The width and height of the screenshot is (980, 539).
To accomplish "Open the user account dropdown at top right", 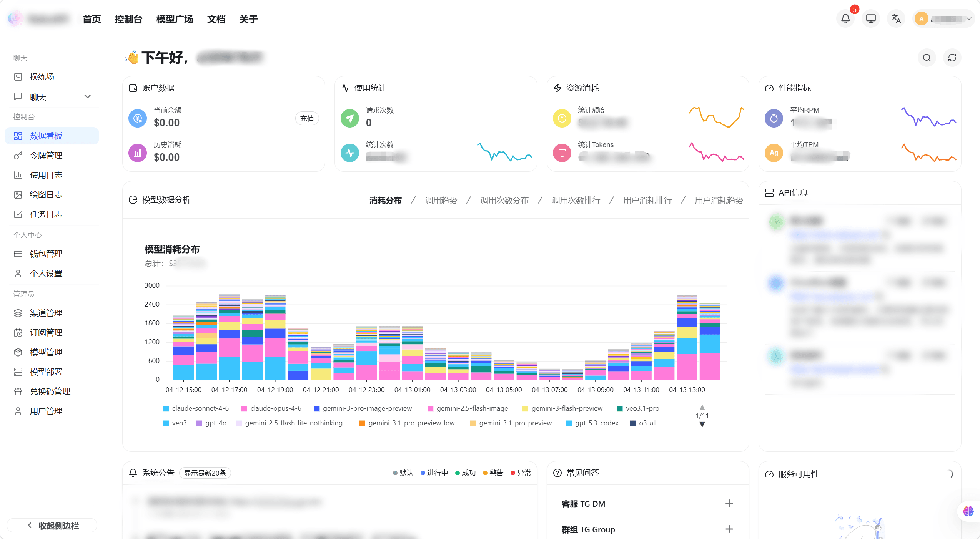I will click(944, 18).
